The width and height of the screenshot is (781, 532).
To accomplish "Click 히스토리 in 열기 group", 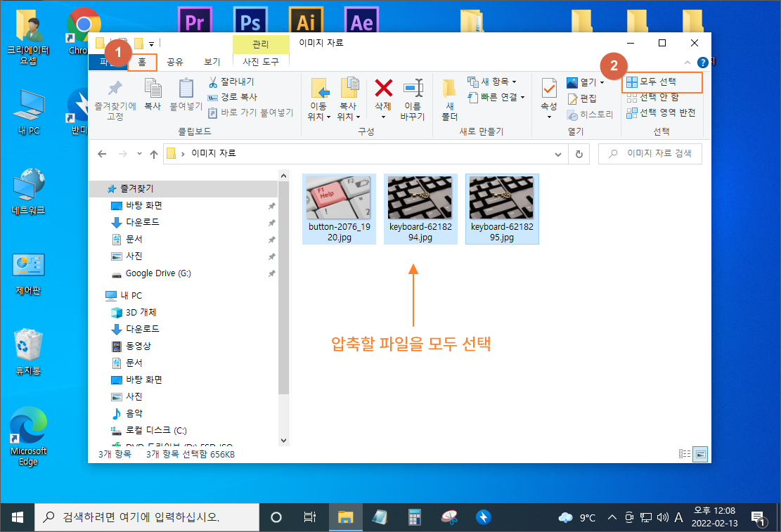I will 590,115.
